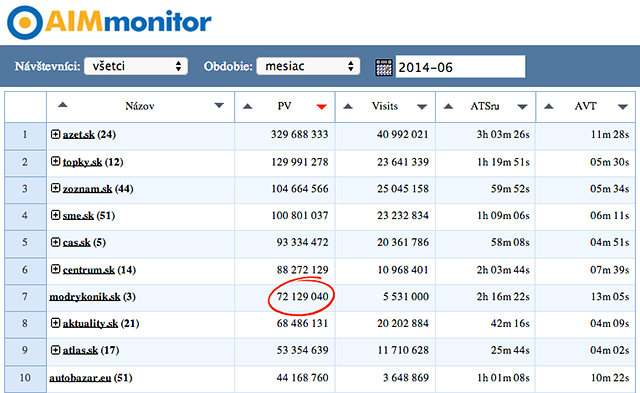This screenshot has height=393, width=640.
Task: Open the azet.sk link
Action: click(78, 135)
